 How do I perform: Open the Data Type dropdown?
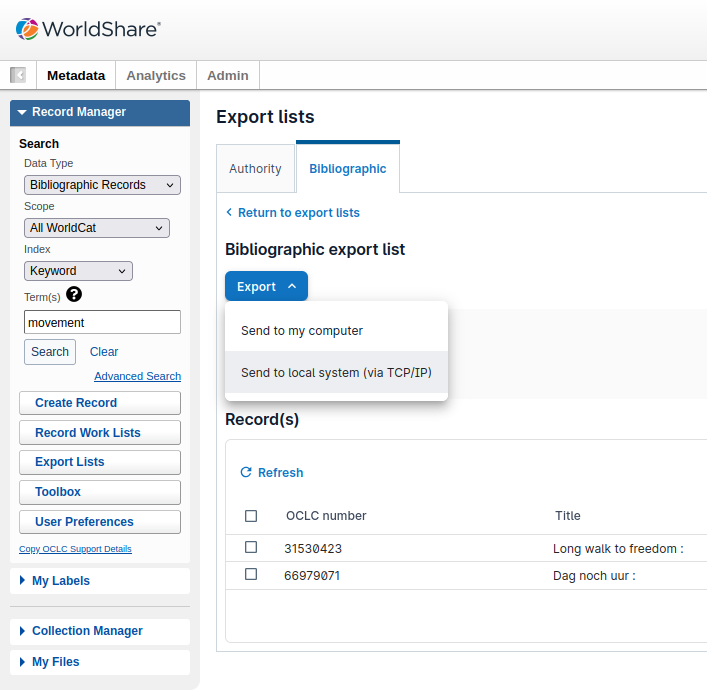click(102, 185)
